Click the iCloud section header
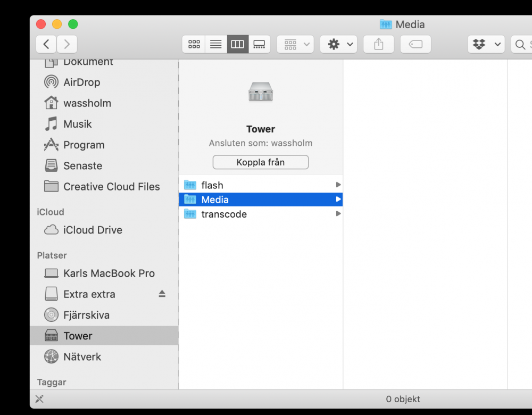 [x=50, y=212]
